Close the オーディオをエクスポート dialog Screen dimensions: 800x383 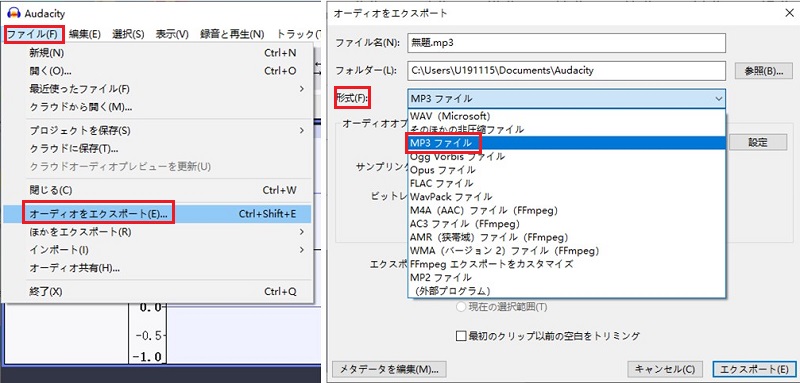789,13
